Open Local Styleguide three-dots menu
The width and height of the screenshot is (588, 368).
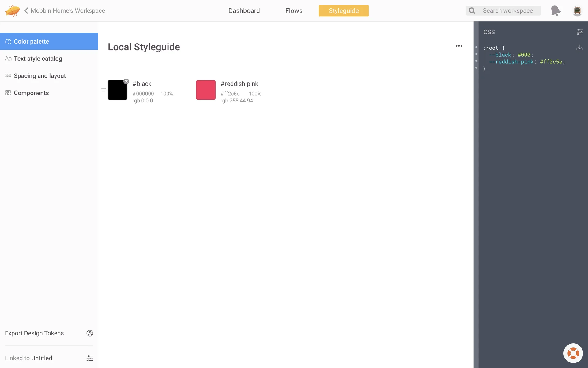point(459,46)
